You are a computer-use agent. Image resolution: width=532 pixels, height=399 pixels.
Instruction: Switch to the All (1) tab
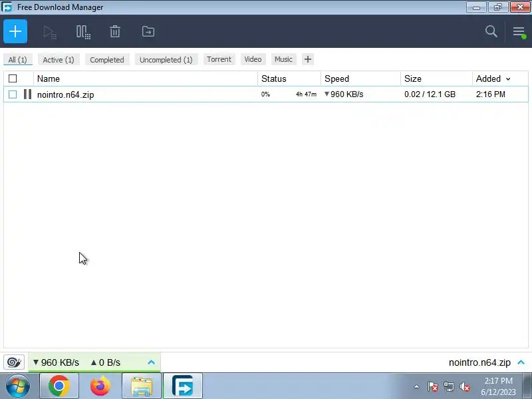pyautogui.click(x=18, y=60)
